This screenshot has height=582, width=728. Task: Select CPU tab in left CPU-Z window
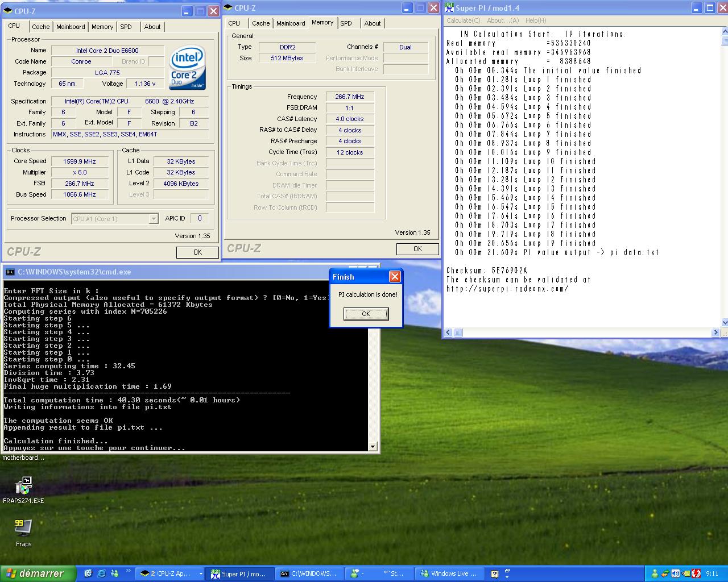pyautogui.click(x=14, y=26)
